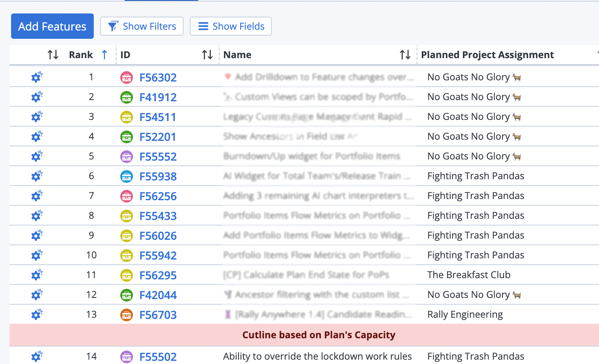Click the Cutline based on Plan's Capacity bar
The image size is (599, 364).
pos(318,335)
